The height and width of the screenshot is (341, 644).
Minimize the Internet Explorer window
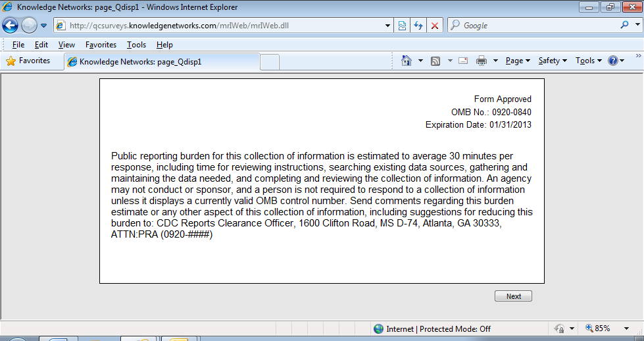[589, 7]
